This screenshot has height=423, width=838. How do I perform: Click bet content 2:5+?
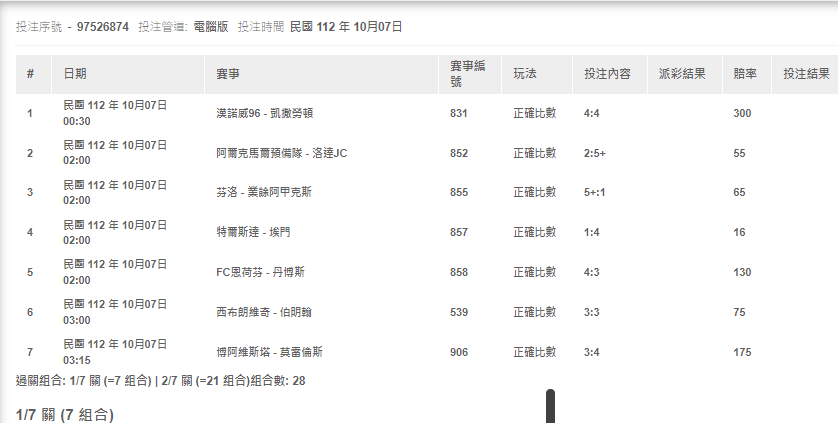(x=595, y=153)
